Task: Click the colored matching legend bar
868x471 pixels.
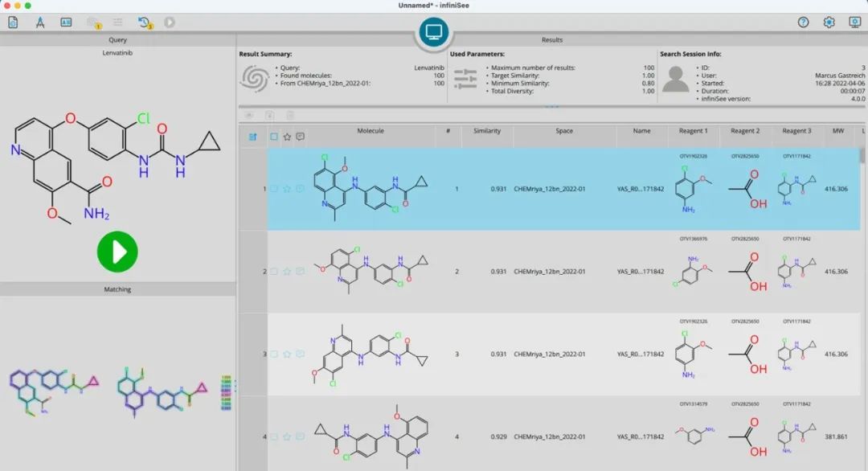Action: [x=227, y=393]
